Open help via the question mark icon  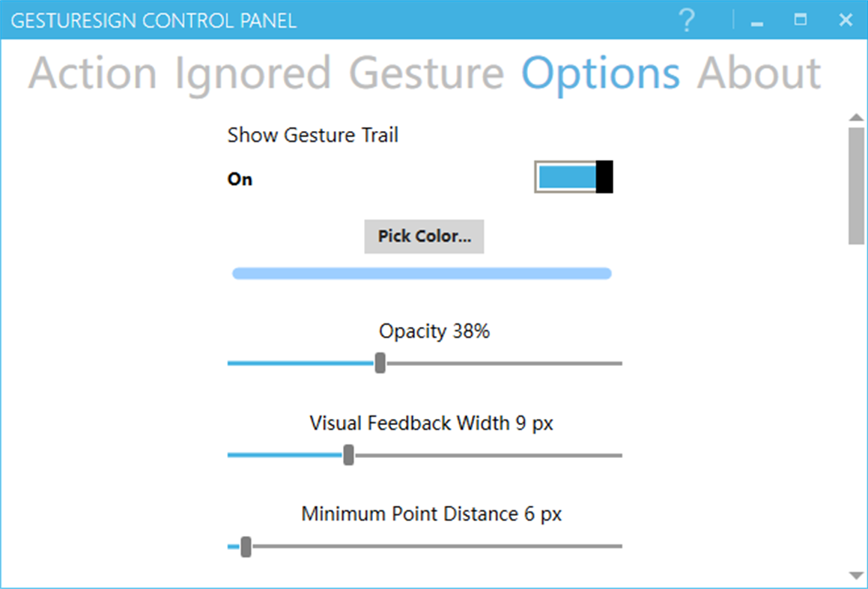[x=686, y=20]
